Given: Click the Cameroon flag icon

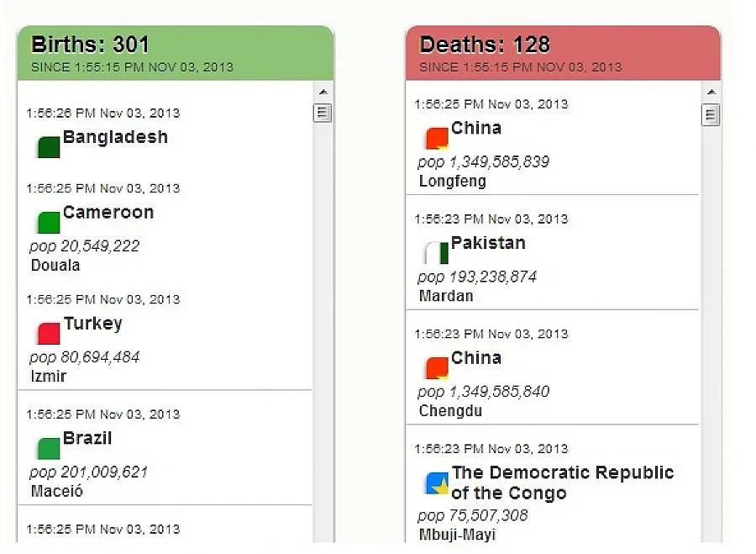Looking at the screenshot, I should point(49,222).
